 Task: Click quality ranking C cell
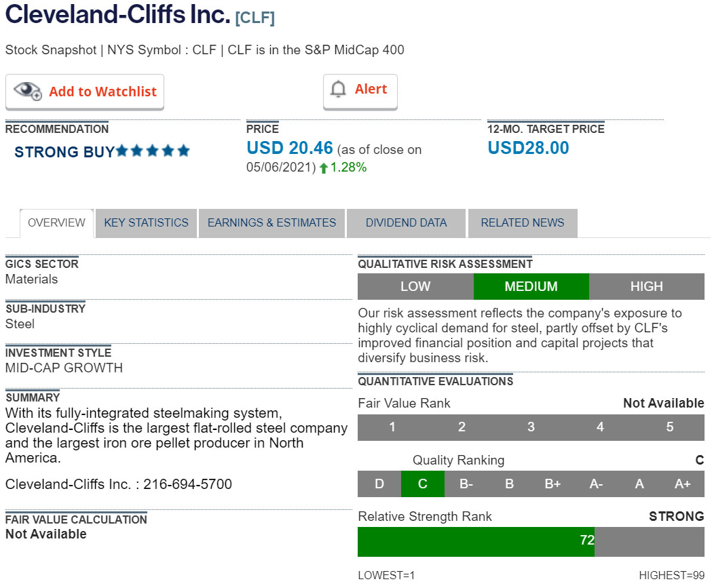[422, 484]
